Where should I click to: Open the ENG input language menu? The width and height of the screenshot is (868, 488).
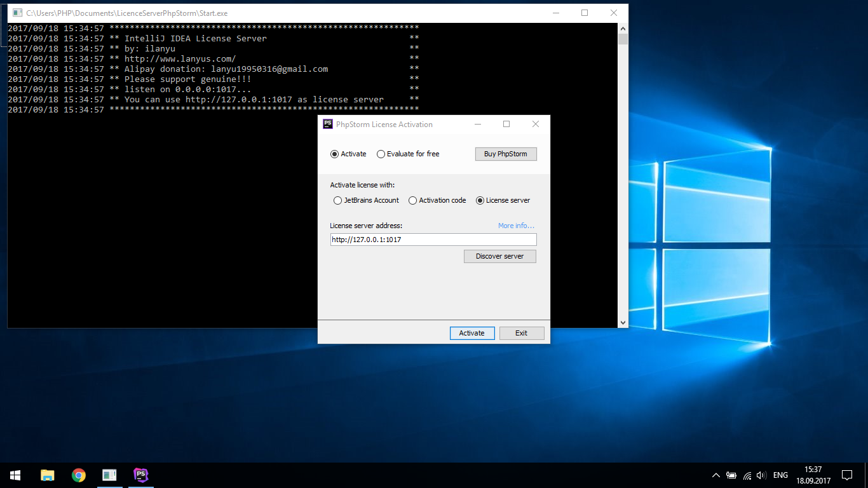(780, 475)
